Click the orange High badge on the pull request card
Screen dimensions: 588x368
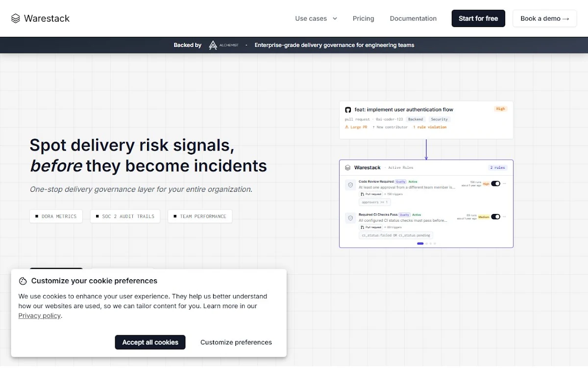[x=500, y=109]
